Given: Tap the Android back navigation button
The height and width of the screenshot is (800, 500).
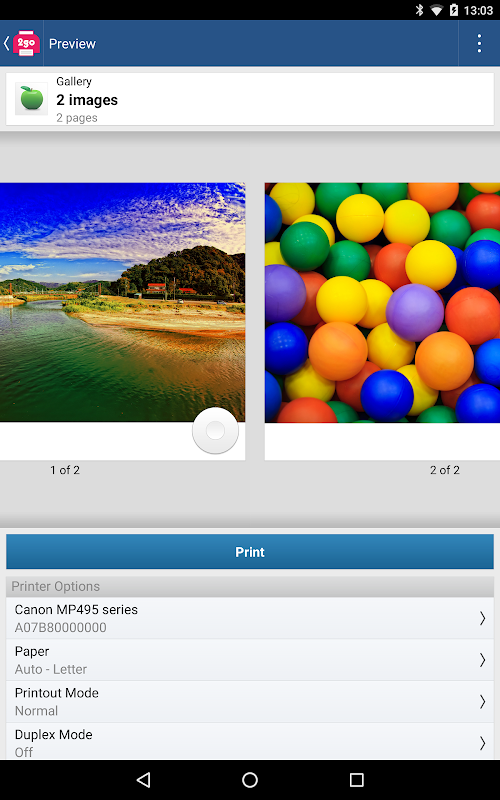Looking at the screenshot, I should click(143, 779).
